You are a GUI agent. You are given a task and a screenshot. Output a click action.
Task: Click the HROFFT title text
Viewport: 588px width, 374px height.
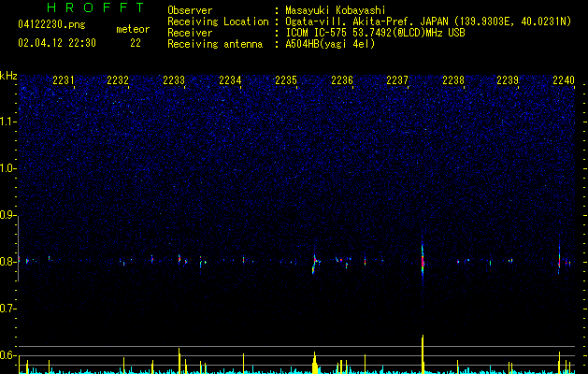[96, 7]
